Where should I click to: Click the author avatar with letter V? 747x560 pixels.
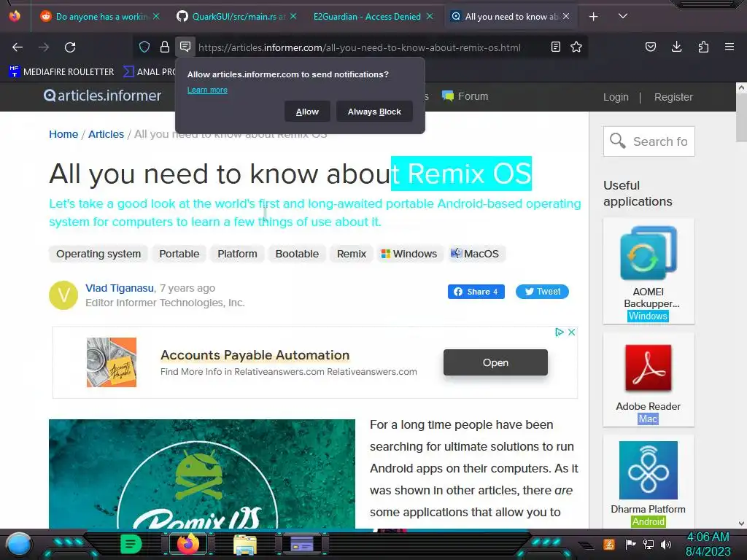(x=63, y=295)
